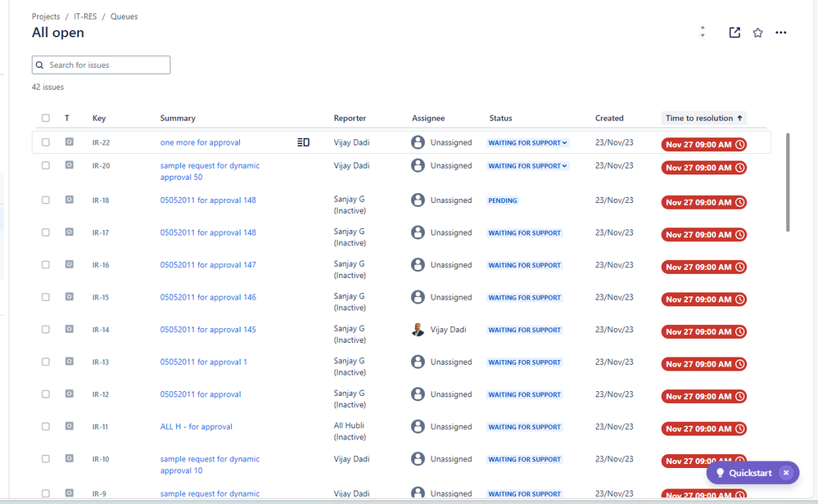Open issue detail panel icon for IR-22
The height and width of the screenshot is (504, 818).
point(303,142)
